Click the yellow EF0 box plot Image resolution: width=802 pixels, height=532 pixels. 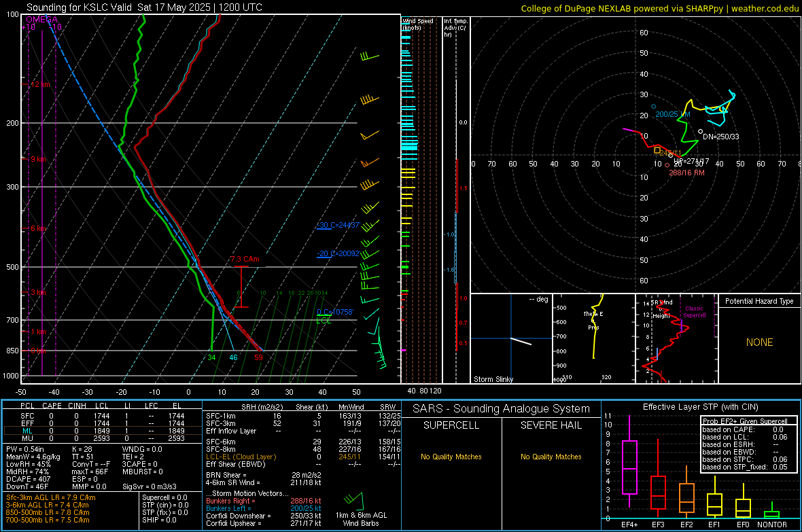pyautogui.click(x=743, y=501)
